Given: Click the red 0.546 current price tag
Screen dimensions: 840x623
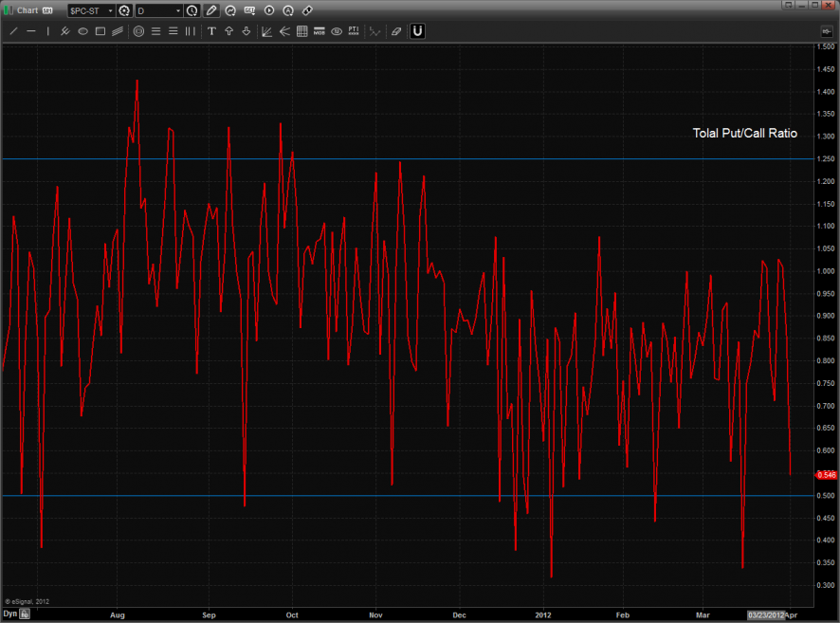Looking at the screenshot, I should pyautogui.click(x=826, y=474).
